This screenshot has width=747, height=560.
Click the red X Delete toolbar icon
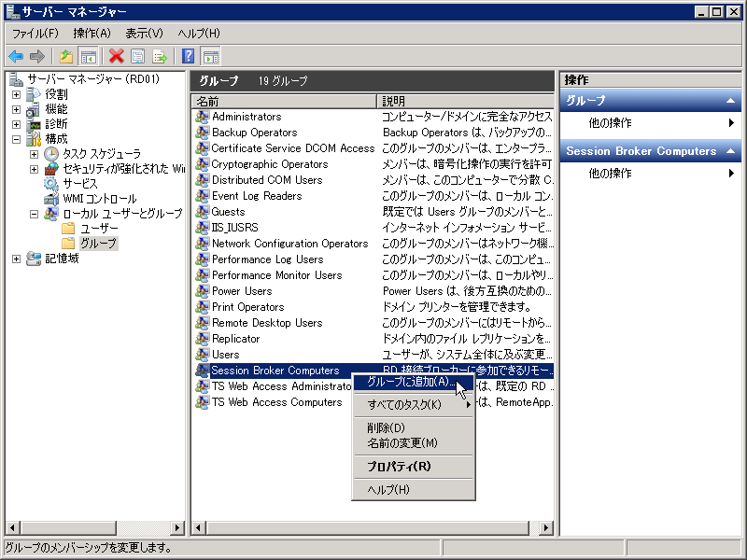116,56
